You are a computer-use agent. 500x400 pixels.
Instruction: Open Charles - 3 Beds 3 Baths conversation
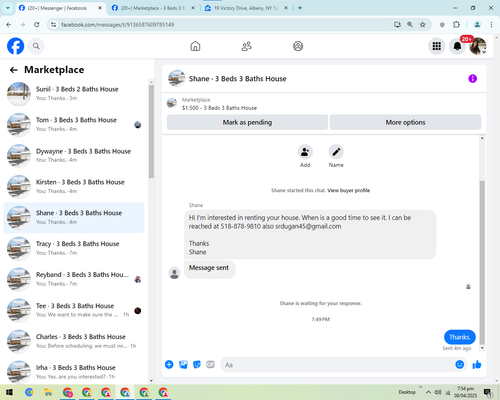[74, 341]
